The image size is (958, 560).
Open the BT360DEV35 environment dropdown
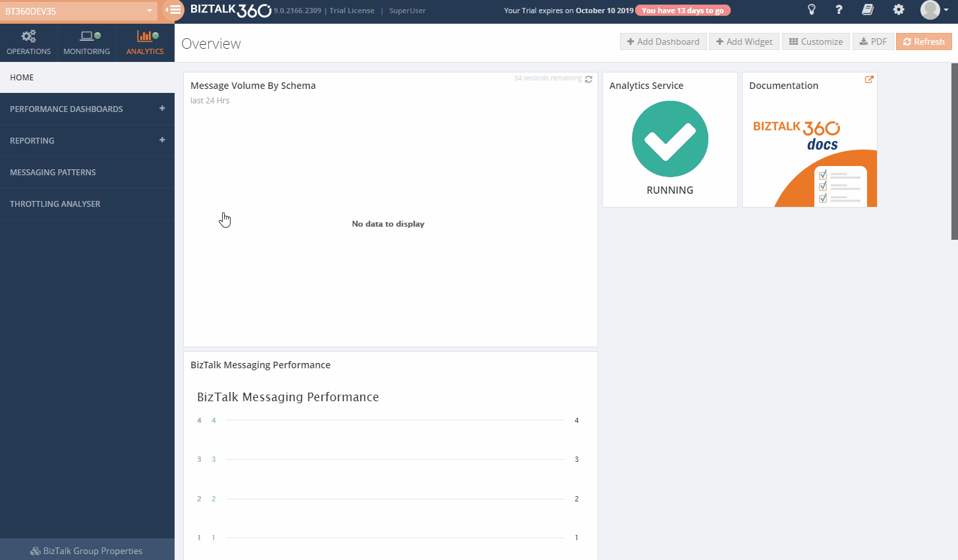pos(78,11)
